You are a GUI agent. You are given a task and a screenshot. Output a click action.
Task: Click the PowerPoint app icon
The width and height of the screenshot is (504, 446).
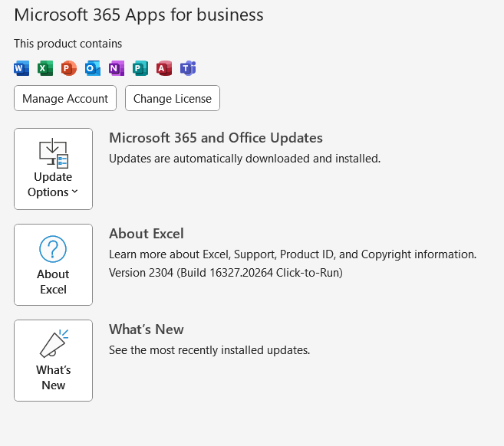click(x=69, y=68)
